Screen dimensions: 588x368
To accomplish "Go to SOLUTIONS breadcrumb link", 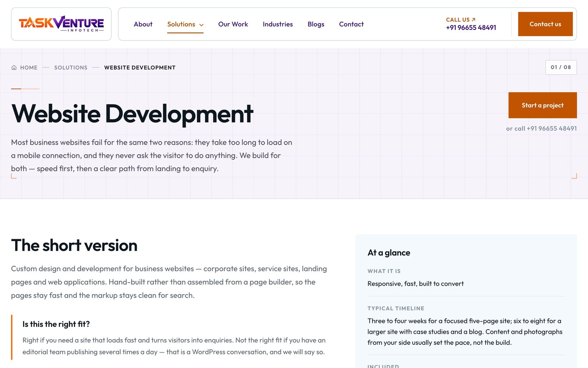I will tap(71, 68).
